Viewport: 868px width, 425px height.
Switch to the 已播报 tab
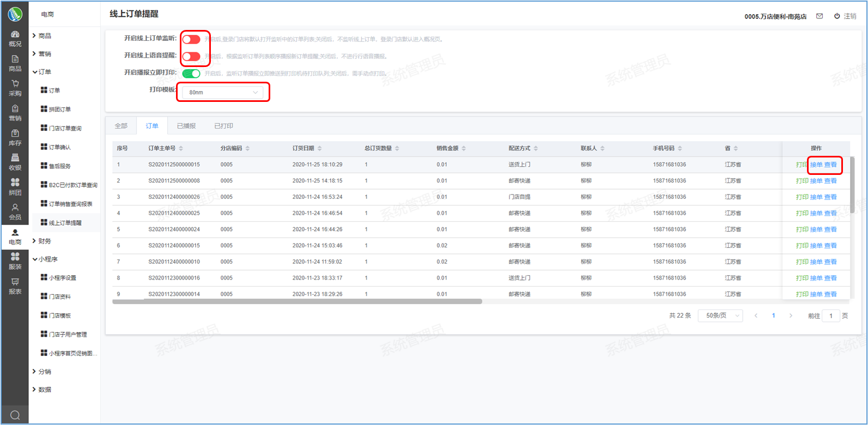click(x=186, y=126)
